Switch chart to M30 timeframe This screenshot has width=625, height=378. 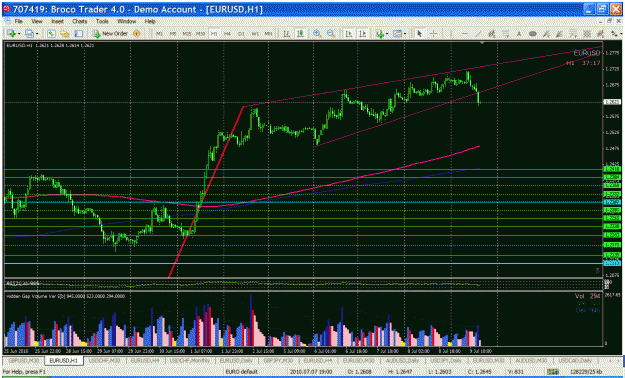200,34
